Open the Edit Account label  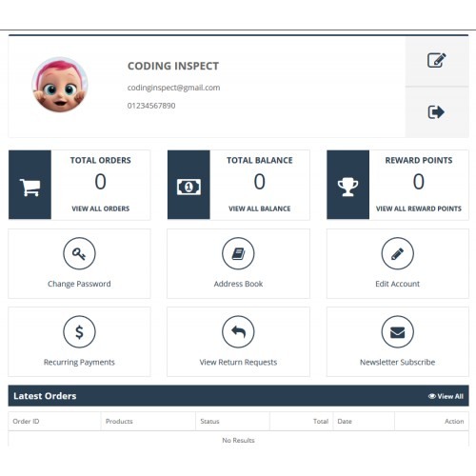tap(397, 284)
